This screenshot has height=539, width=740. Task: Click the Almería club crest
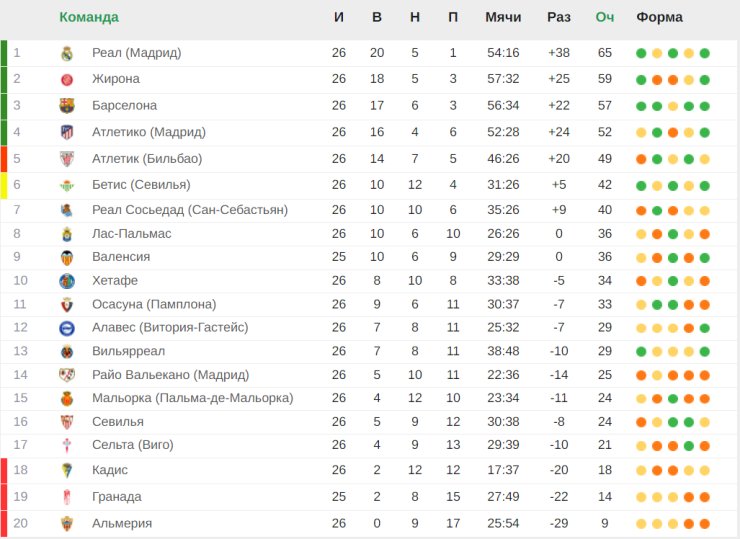(67, 523)
